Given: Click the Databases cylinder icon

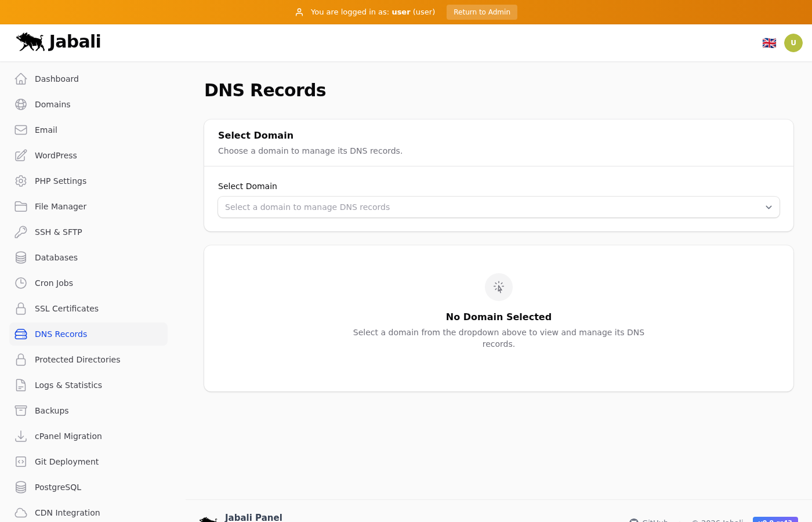Looking at the screenshot, I should pos(21,258).
